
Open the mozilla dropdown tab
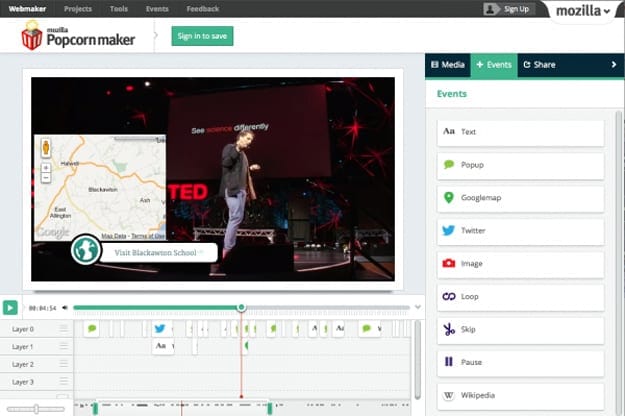click(x=582, y=11)
